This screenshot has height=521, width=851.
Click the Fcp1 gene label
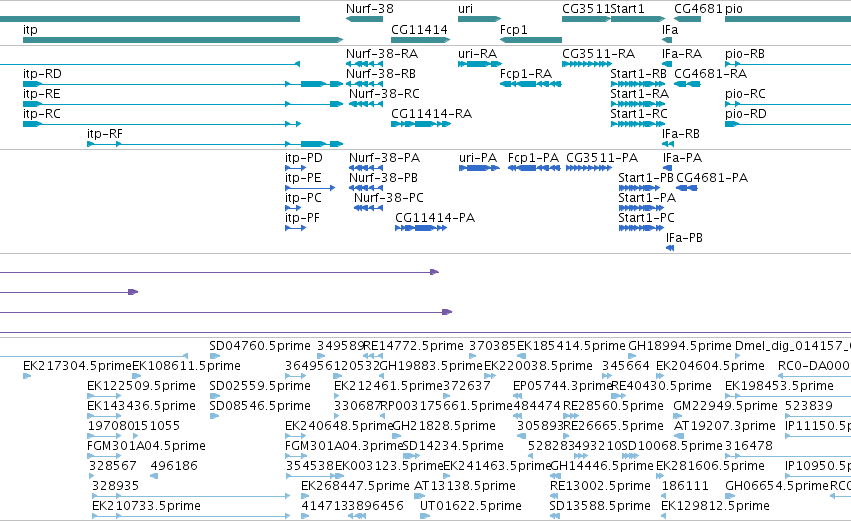[x=513, y=30]
